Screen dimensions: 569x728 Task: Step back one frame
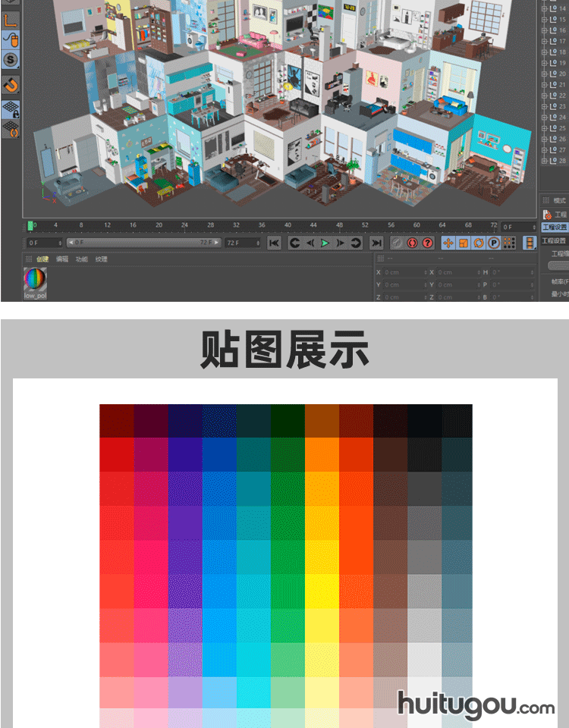(x=310, y=243)
